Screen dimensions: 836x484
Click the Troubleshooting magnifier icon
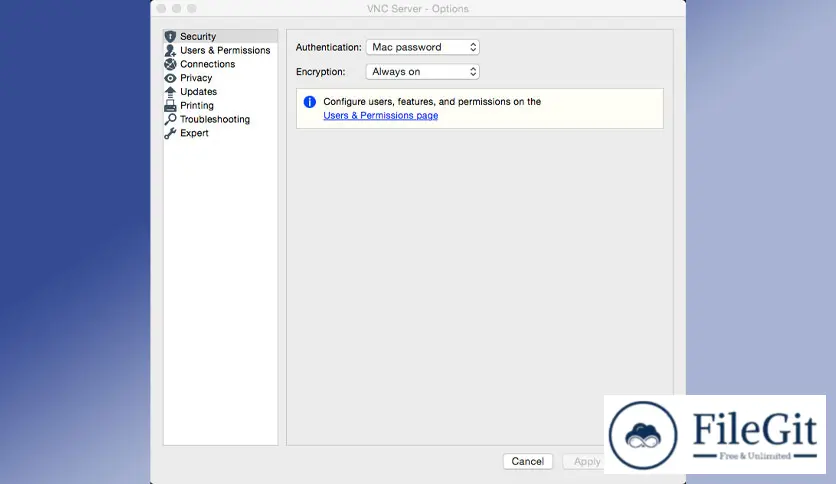(x=170, y=119)
